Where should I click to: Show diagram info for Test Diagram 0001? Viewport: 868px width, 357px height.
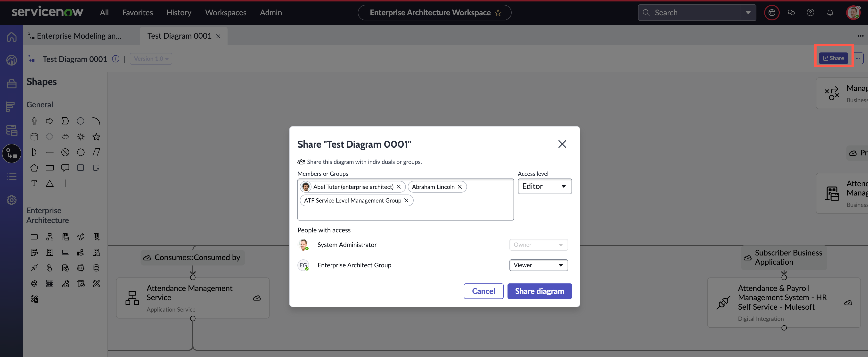115,59
